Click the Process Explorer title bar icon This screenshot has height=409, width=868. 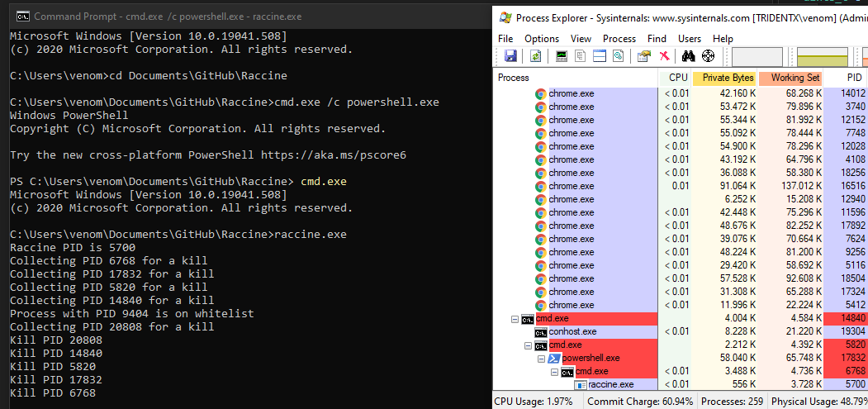(505, 17)
